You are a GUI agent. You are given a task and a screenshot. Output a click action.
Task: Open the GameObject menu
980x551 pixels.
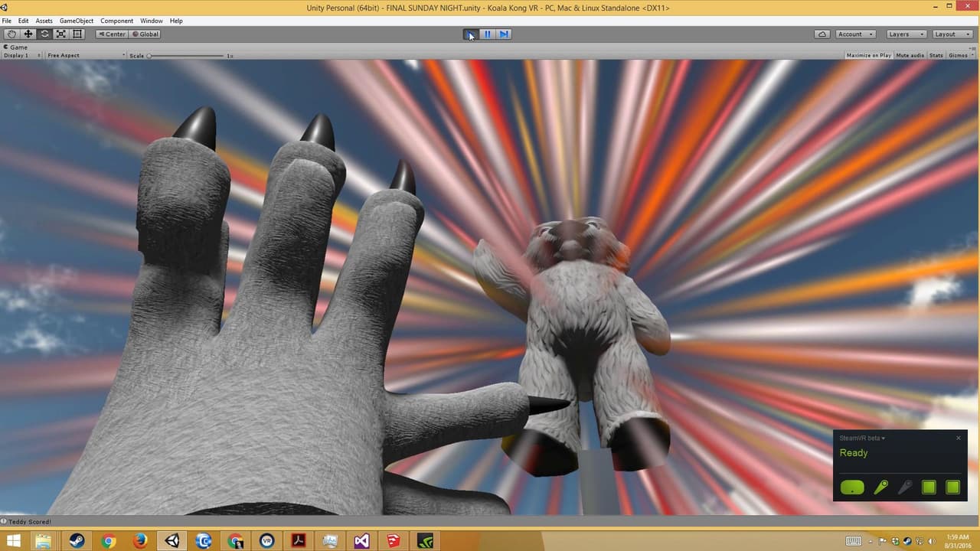coord(76,21)
